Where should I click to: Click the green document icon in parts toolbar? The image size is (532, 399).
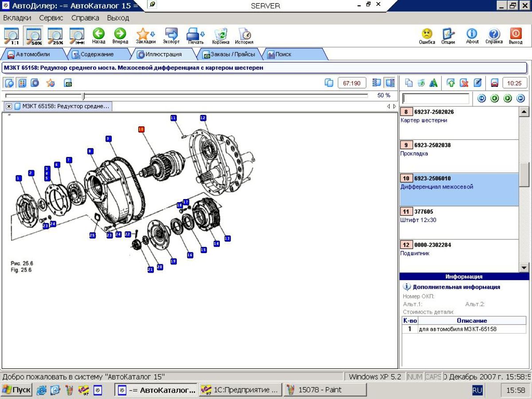click(x=421, y=83)
